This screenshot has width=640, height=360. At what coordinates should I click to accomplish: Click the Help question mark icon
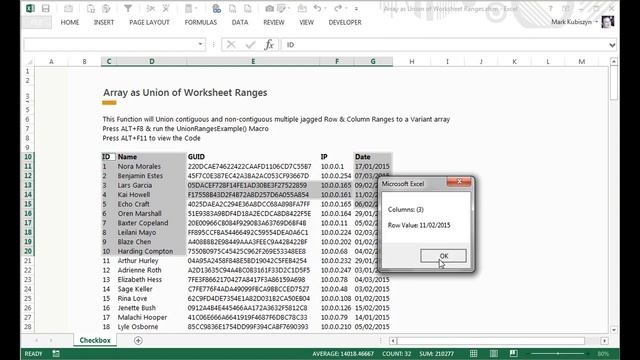(x=550, y=9)
